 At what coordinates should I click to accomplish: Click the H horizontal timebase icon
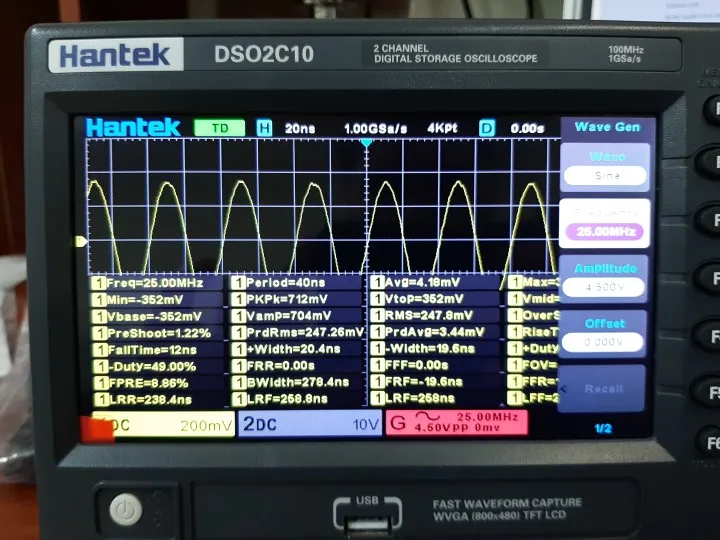point(264,128)
